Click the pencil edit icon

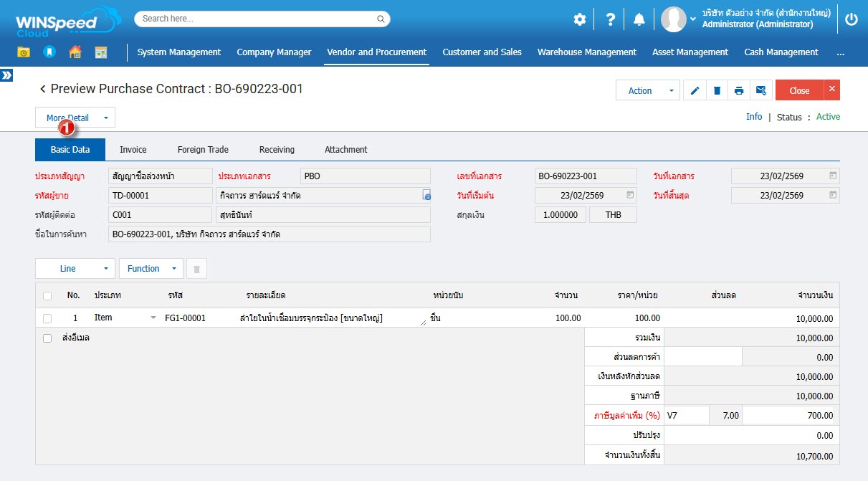pos(695,90)
